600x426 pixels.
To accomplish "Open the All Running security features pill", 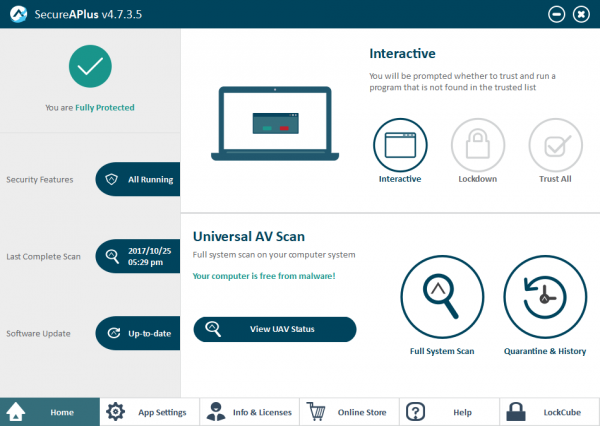I will point(138,179).
